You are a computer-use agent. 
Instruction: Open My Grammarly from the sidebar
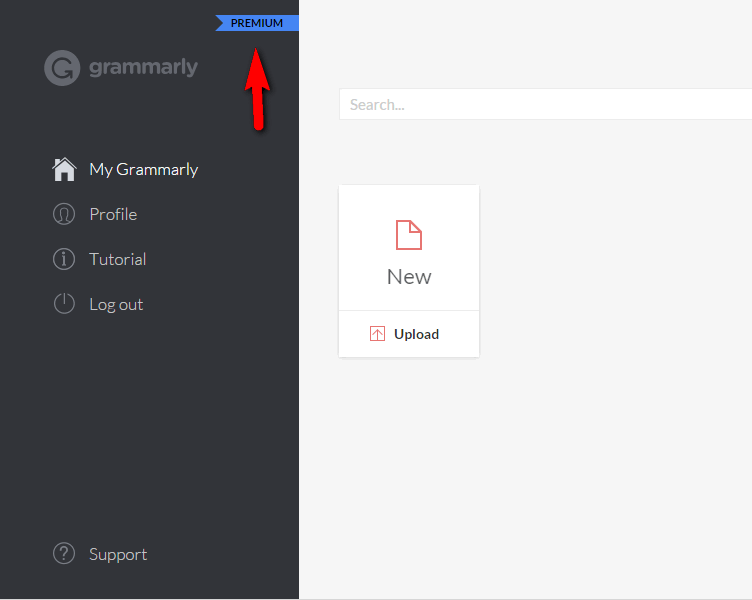click(143, 170)
